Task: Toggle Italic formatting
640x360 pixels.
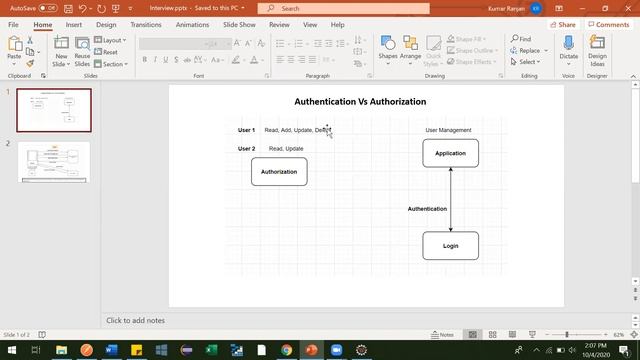Action: 155,60
